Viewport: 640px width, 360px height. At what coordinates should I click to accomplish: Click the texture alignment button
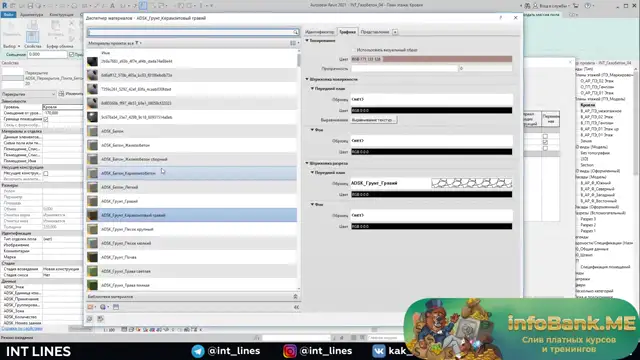(373, 120)
